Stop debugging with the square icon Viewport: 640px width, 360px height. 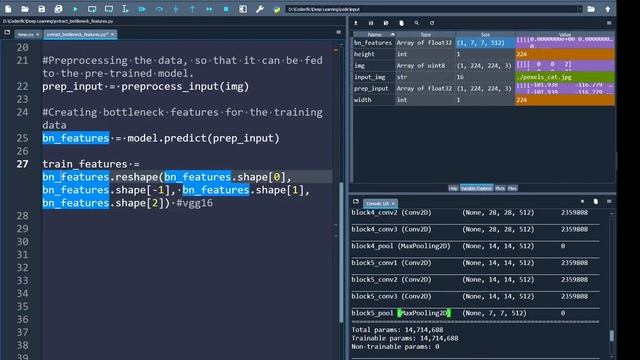(226, 9)
